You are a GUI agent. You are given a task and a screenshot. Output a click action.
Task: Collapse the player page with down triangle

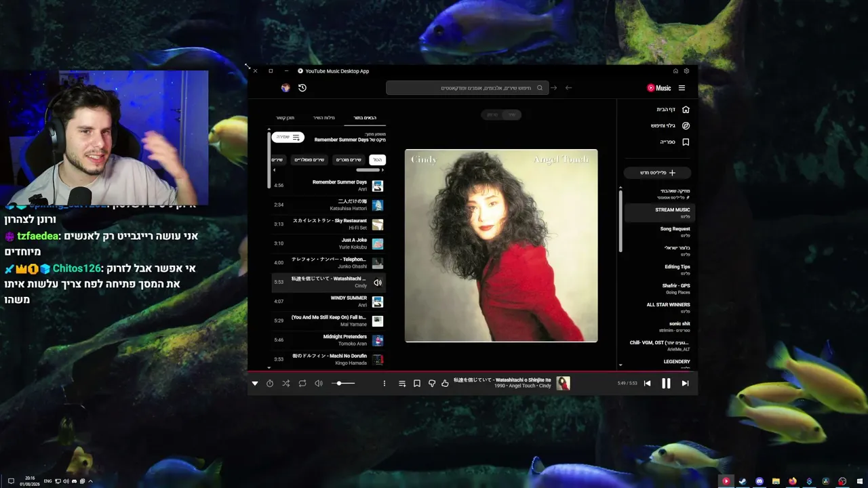[x=255, y=383]
